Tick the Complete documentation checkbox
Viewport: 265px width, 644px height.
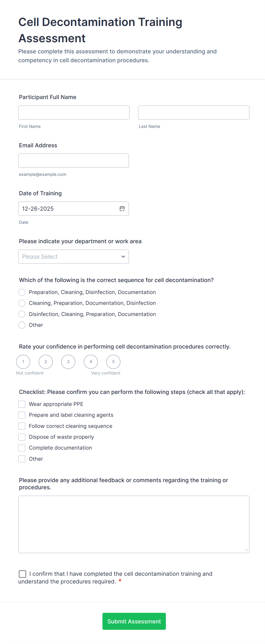(x=22, y=448)
